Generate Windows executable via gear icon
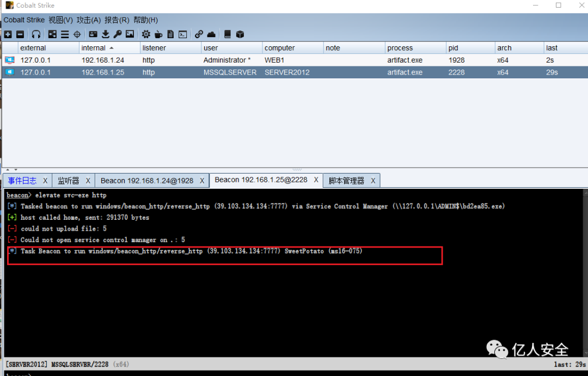Viewport: 588px width, 376px height. tap(146, 34)
